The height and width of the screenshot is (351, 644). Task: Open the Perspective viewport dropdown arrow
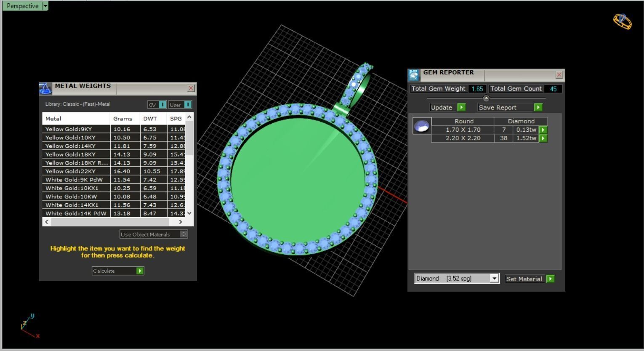pos(45,6)
